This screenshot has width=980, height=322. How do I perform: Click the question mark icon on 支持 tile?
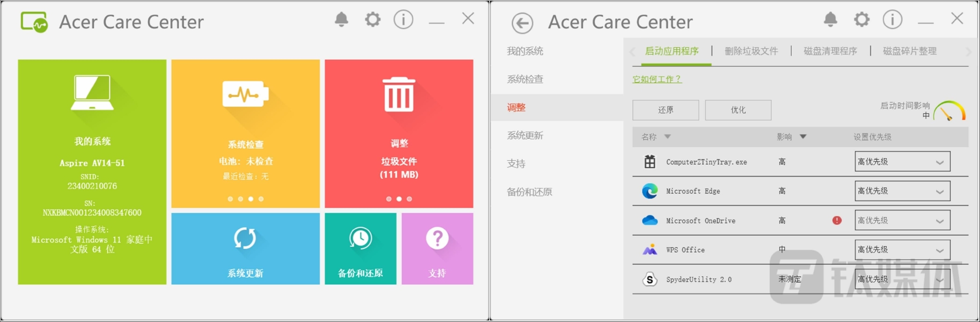437,238
